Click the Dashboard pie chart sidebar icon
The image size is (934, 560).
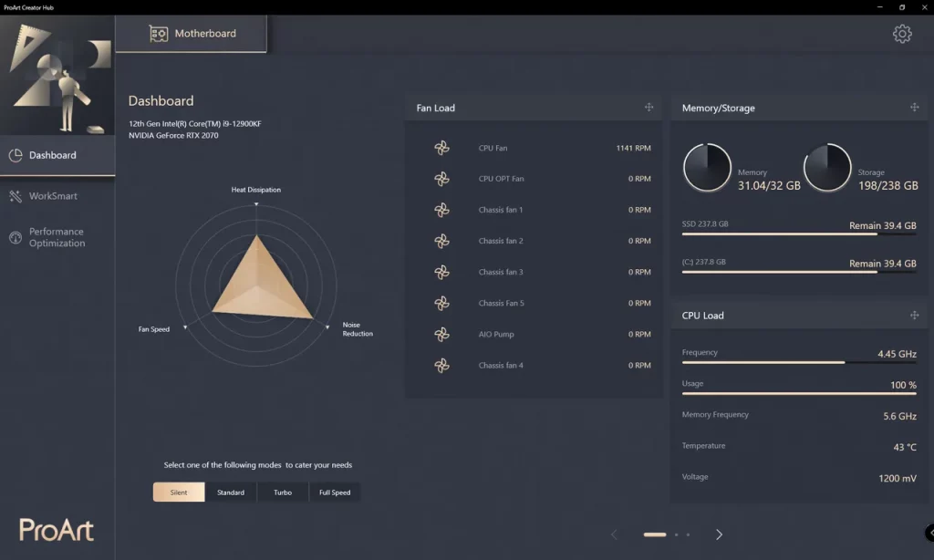pos(16,155)
